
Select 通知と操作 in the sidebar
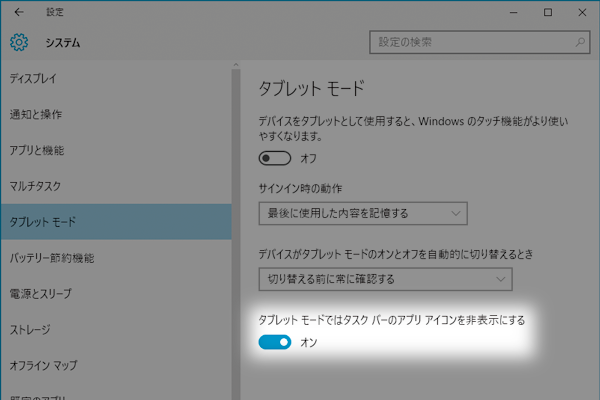[116, 114]
